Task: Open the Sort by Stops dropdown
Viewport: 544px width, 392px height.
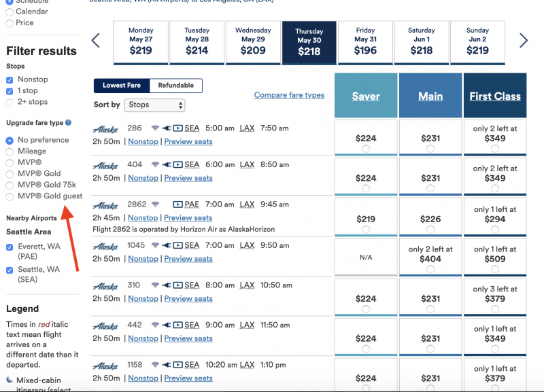Action: (155, 105)
